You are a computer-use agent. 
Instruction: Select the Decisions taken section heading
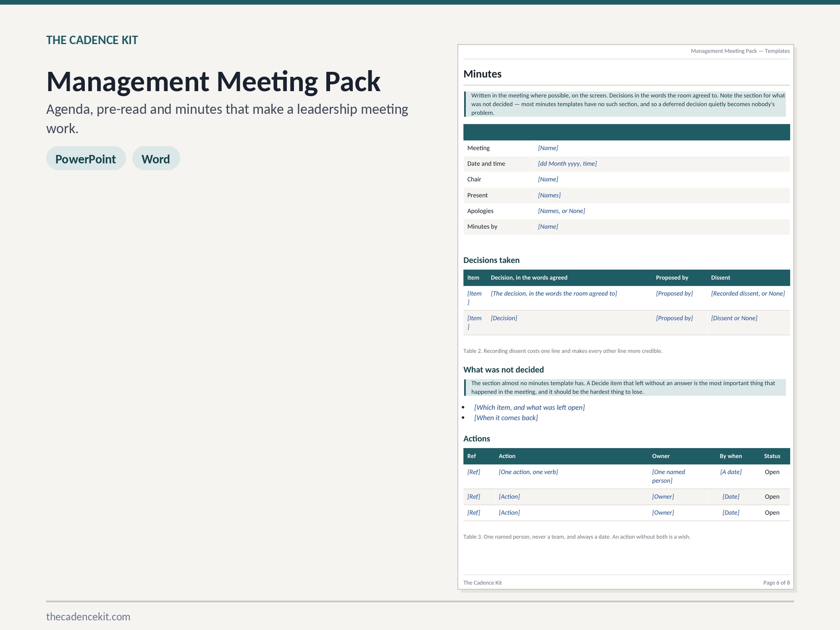[x=491, y=260]
